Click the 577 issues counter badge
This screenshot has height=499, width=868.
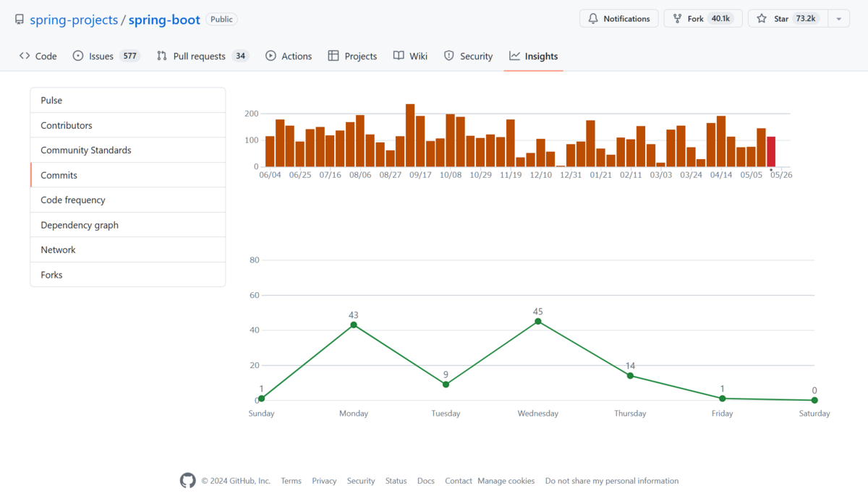(x=129, y=56)
